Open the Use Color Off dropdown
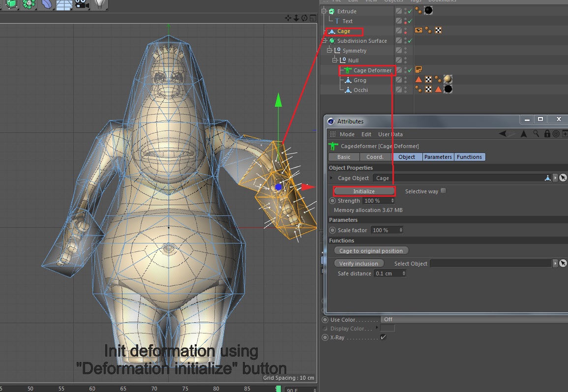Viewport: 568px width, 392px height. 474,319
